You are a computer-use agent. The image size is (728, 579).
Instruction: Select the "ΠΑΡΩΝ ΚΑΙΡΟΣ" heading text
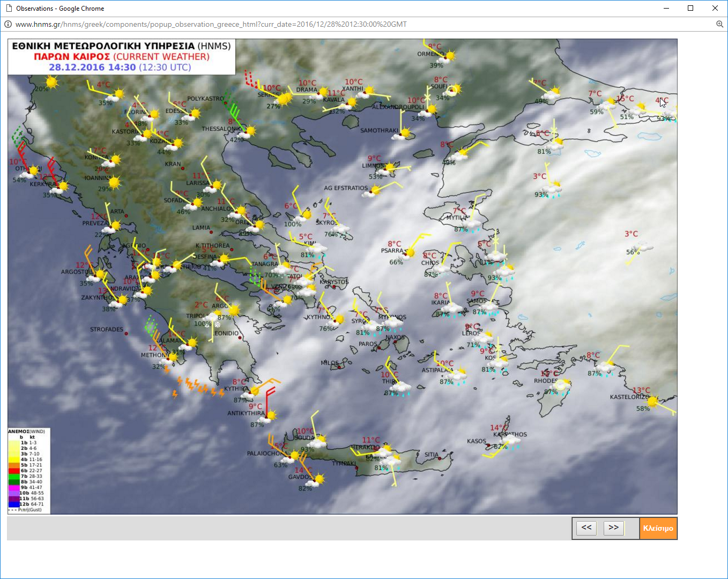click(72, 57)
